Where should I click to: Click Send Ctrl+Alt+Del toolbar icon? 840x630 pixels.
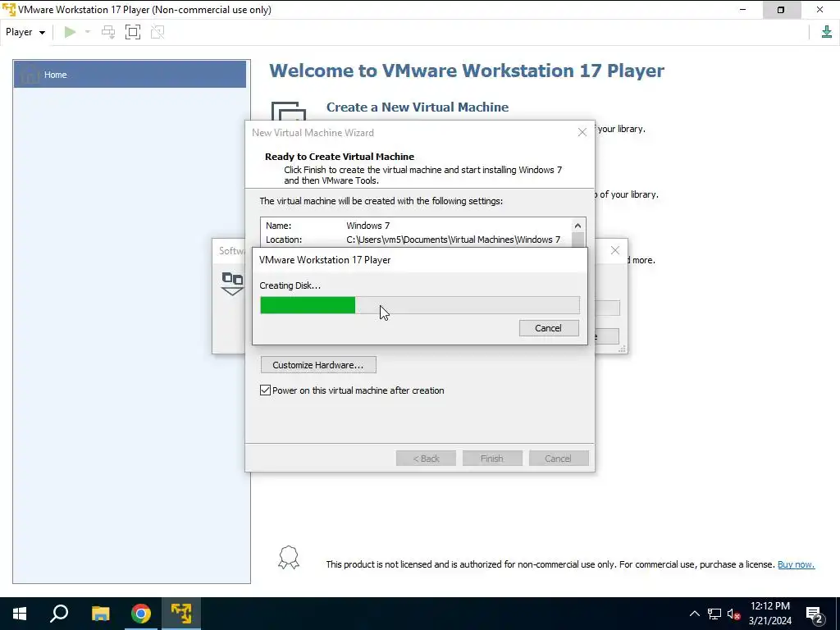pyautogui.click(x=108, y=32)
